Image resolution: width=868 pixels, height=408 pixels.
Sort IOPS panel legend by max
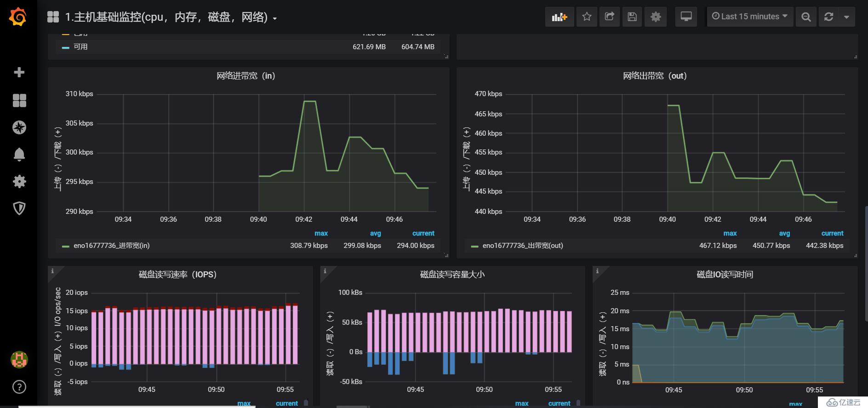click(244, 403)
